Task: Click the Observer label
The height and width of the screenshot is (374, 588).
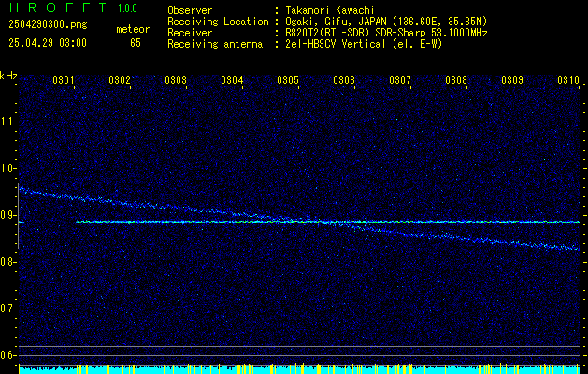Action: 190,10
